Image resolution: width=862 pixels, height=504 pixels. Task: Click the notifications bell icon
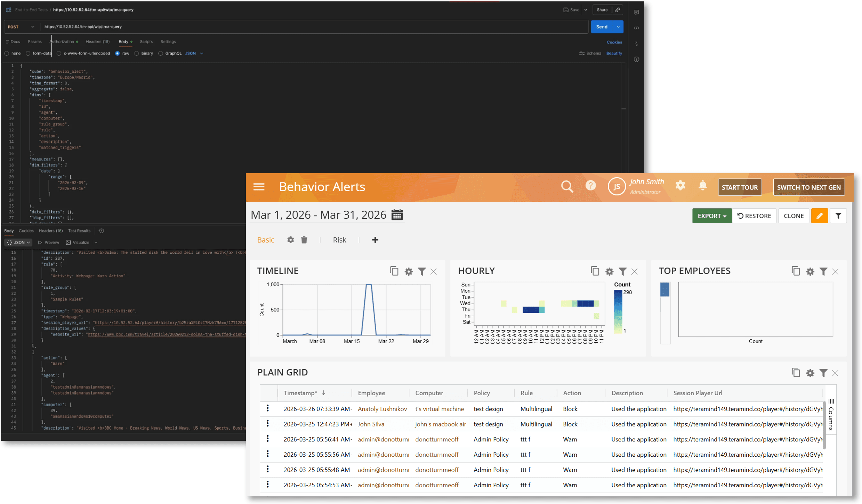(x=702, y=186)
